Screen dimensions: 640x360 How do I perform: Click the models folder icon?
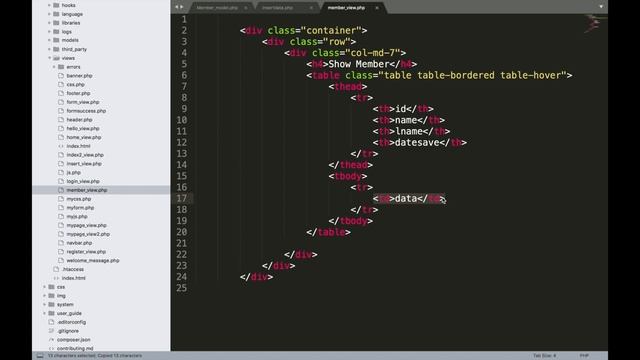[x=56, y=40]
